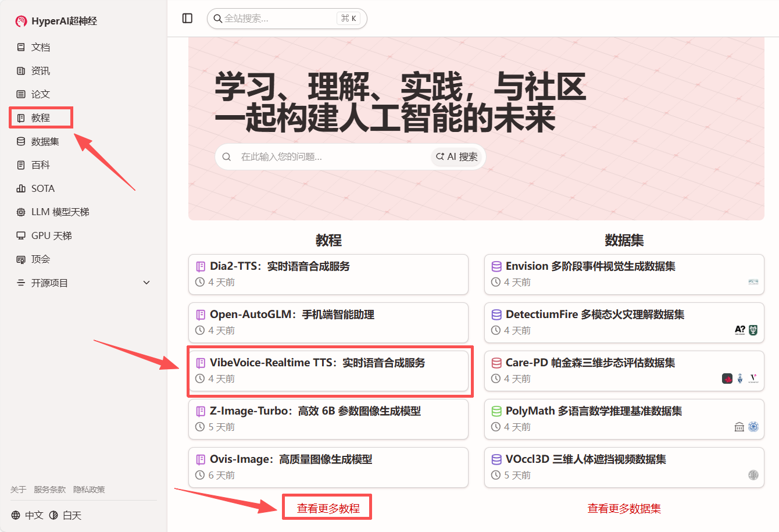Select the 教程 menu item in sidebar

point(38,117)
